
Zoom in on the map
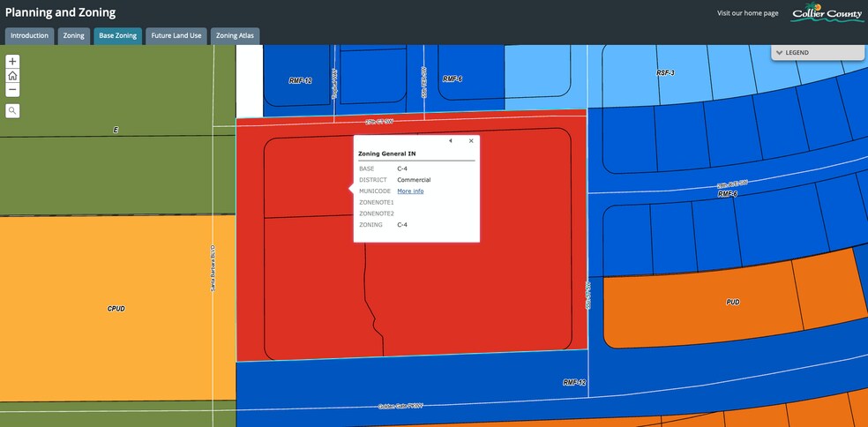[x=12, y=62]
